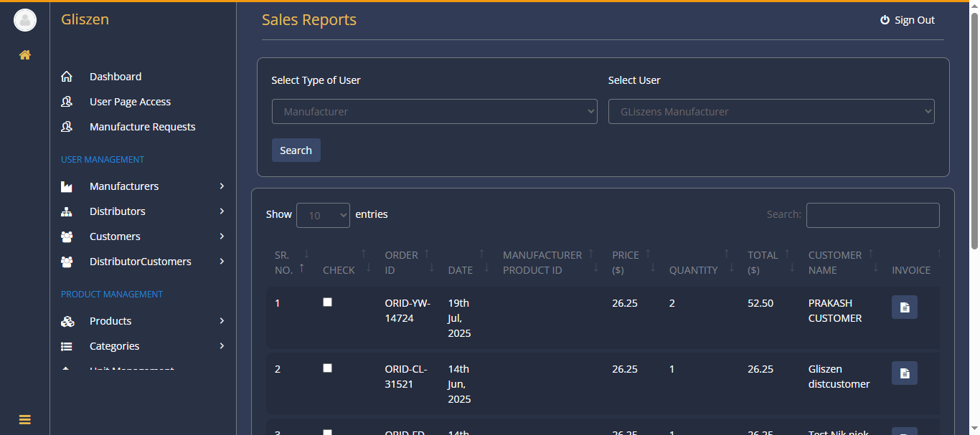Check the box for order ORID-YW-14724

pos(328,302)
